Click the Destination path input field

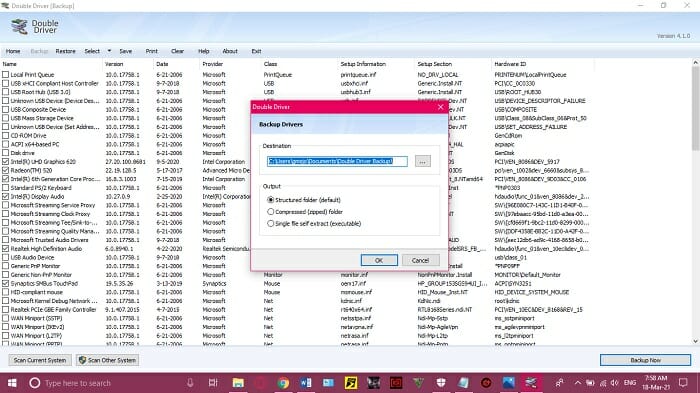point(337,161)
